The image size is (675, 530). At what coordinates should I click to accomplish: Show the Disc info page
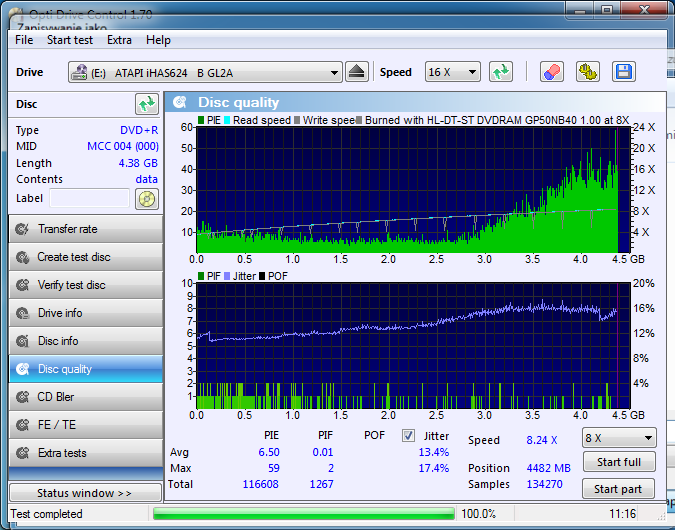(x=86, y=341)
